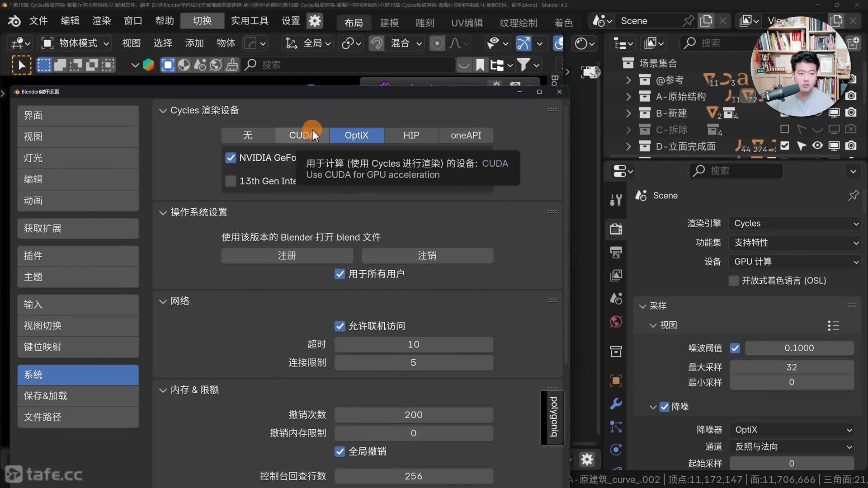Adjust the 撤销次数 200 slider field
868x488 pixels.
pos(413,415)
